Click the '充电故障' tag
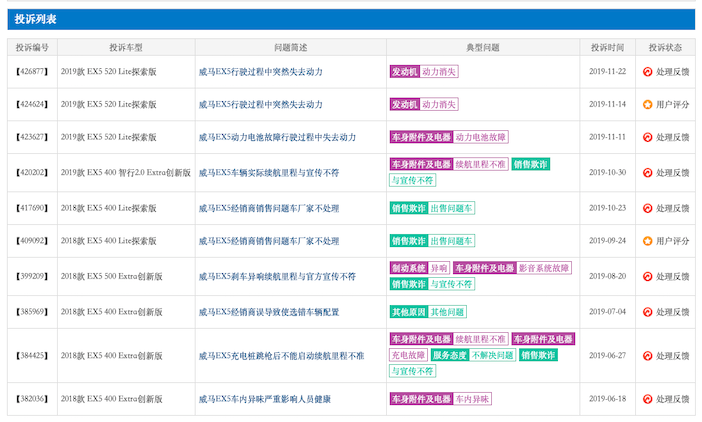The width and height of the screenshot is (702, 422). click(x=408, y=355)
